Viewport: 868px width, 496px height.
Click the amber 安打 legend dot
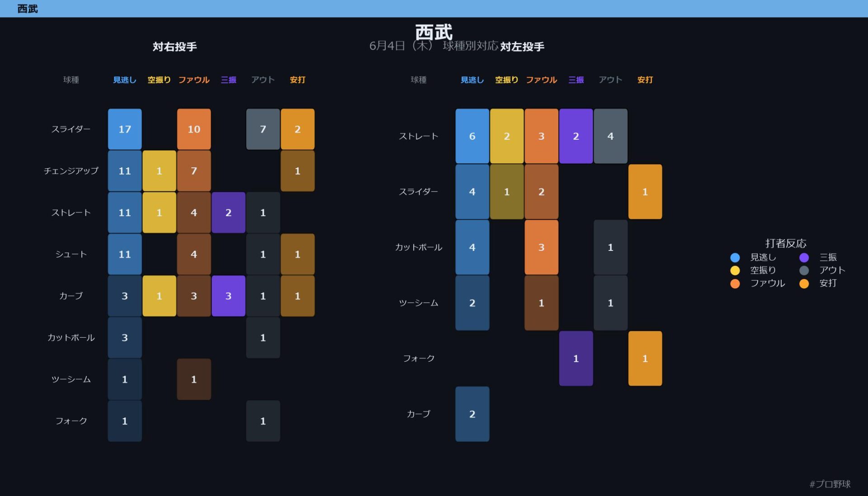pos(804,283)
